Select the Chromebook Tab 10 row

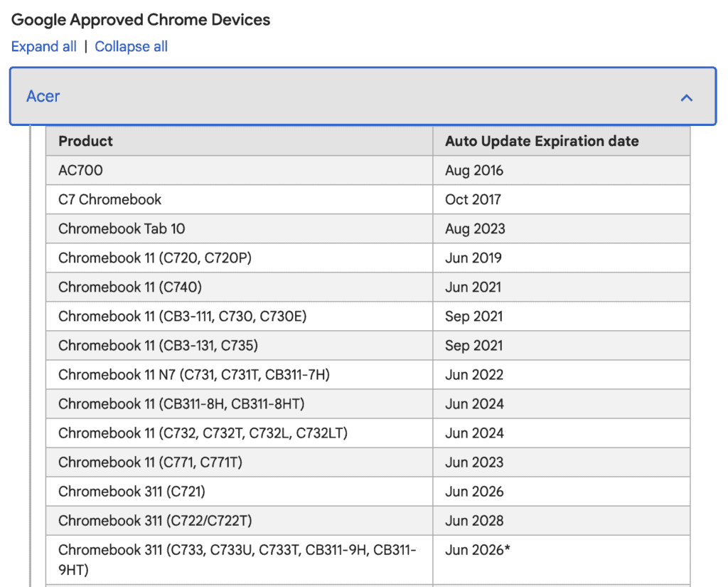(121, 228)
